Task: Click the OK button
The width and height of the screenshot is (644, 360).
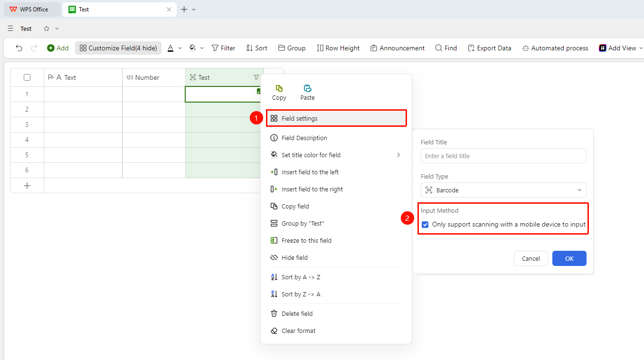Action: (x=569, y=258)
